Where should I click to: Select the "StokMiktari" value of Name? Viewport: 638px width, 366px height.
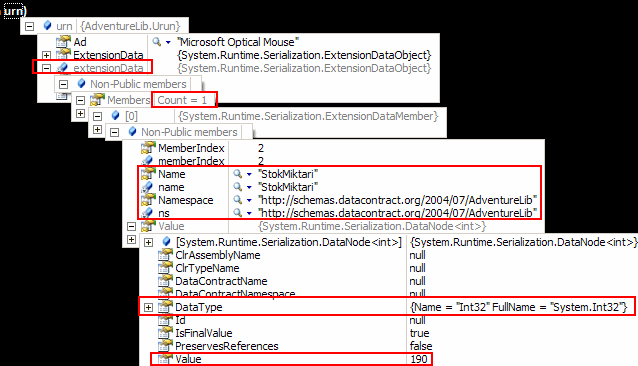point(288,174)
